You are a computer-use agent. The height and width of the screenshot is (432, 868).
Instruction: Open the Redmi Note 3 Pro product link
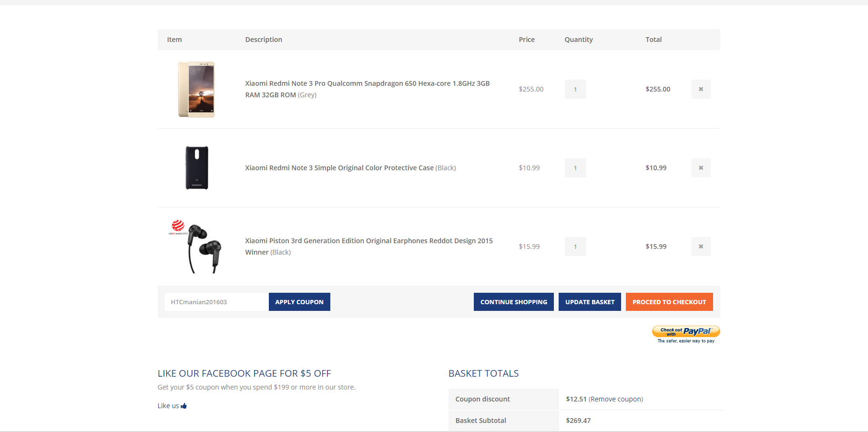tap(368, 89)
